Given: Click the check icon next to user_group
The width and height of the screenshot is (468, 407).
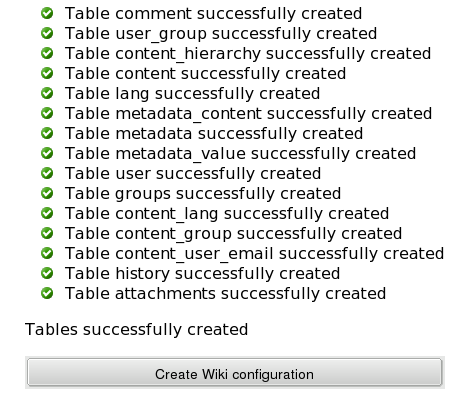Looking at the screenshot, I should click(47, 33).
